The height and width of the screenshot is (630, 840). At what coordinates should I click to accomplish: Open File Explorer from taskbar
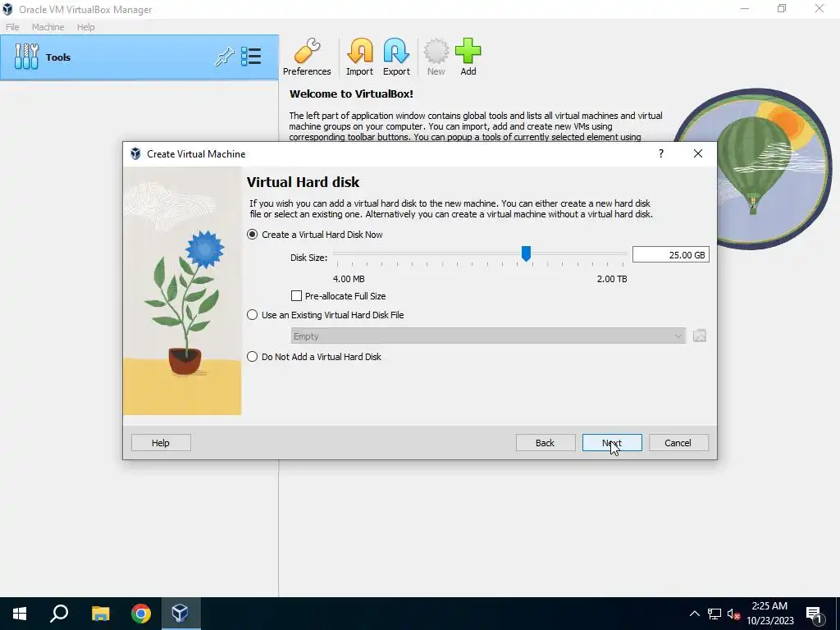pyautogui.click(x=100, y=614)
